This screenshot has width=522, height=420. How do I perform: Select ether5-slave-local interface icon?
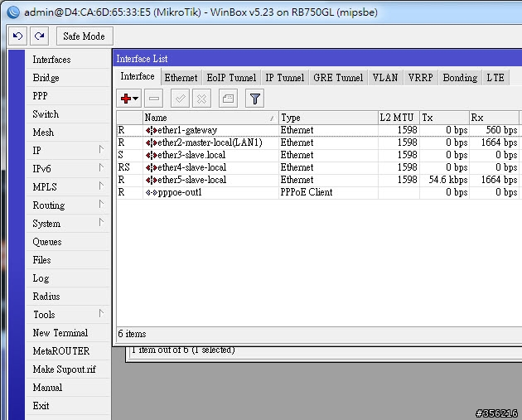click(152, 180)
